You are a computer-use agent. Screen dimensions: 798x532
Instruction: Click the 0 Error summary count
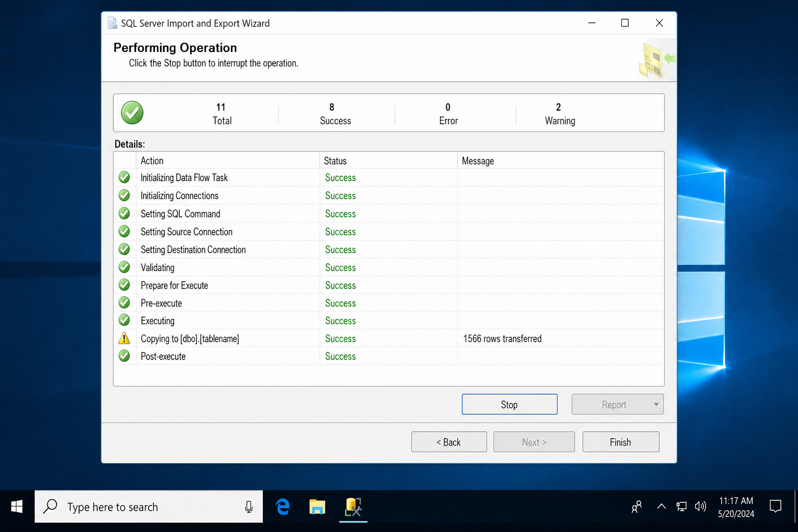[448, 114]
